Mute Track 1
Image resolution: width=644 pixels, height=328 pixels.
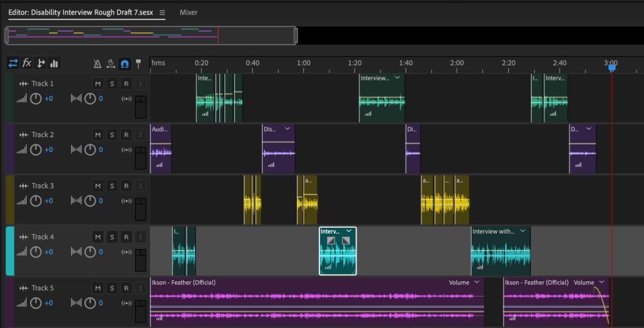97,83
